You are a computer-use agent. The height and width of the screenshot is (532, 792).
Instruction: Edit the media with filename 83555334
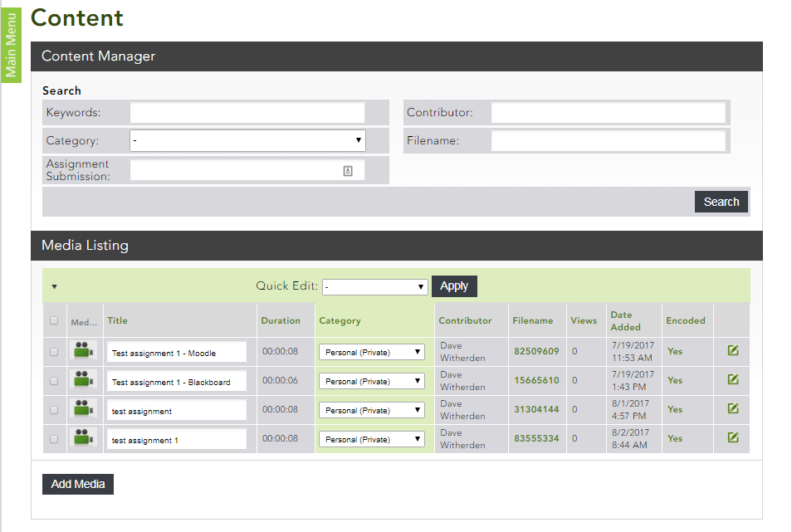(733, 437)
